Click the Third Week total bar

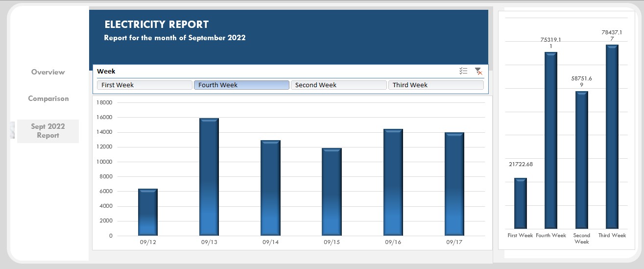click(x=612, y=137)
